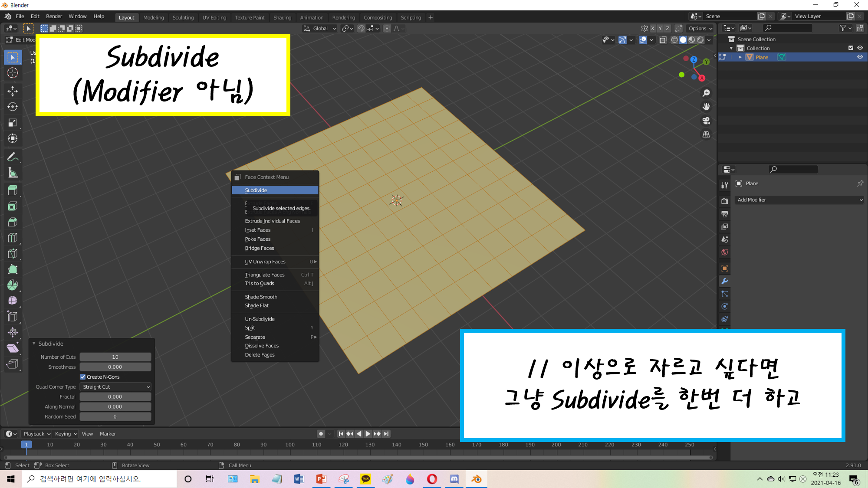Open the Quad Corner Type dropdown
This screenshot has height=488, width=868.
pos(115,386)
